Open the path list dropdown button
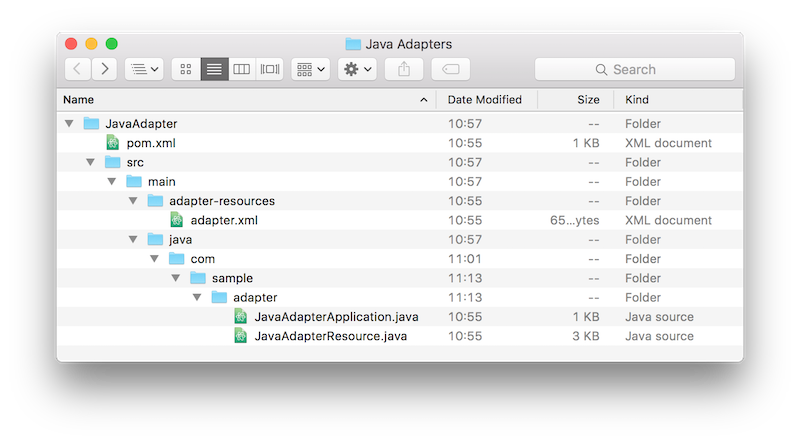The height and width of the screenshot is (443, 800). pyautogui.click(x=144, y=69)
